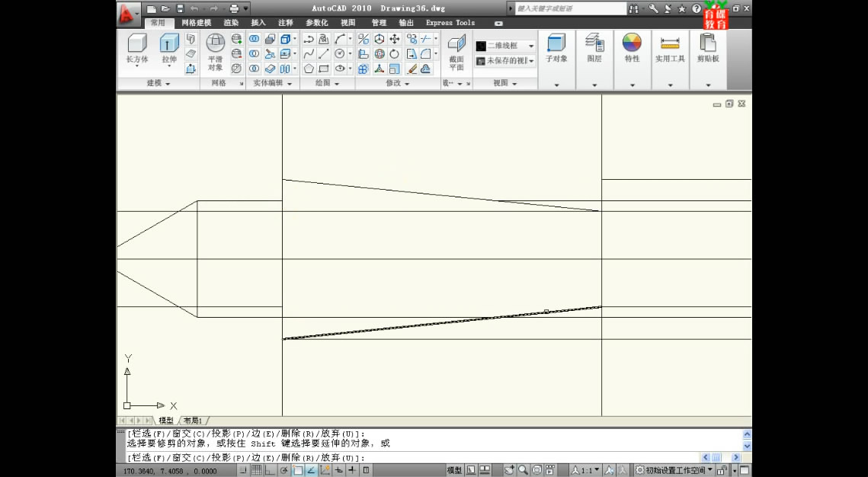868x477 pixels.
Task: Click the 平滑对象 (Smooth Object) tool
Action: [x=216, y=53]
